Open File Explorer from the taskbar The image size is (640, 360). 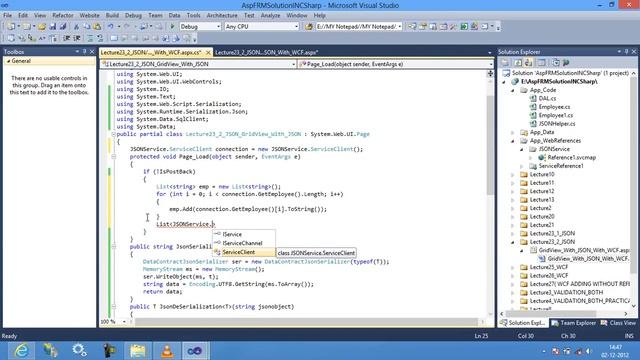coord(138,350)
